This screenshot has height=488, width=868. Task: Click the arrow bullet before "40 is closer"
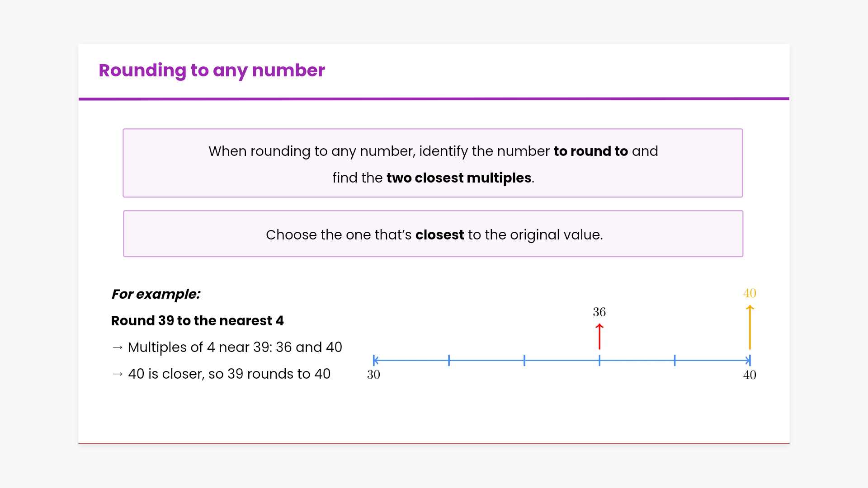click(x=118, y=374)
